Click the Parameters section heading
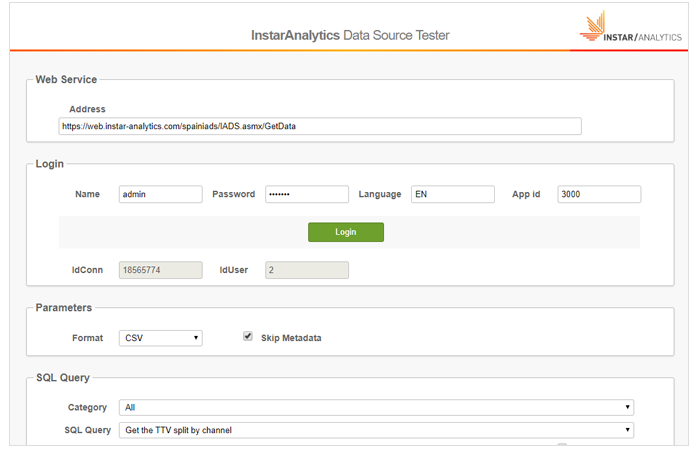 [64, 307]
